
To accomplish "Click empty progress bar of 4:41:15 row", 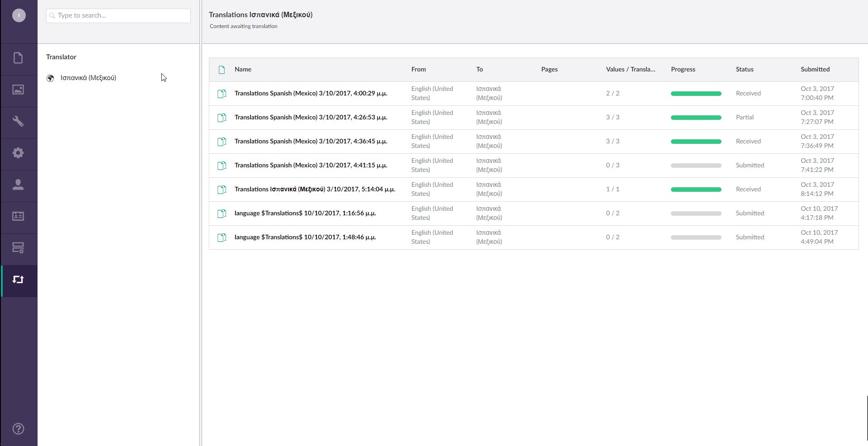I will [x=696, y=166].
